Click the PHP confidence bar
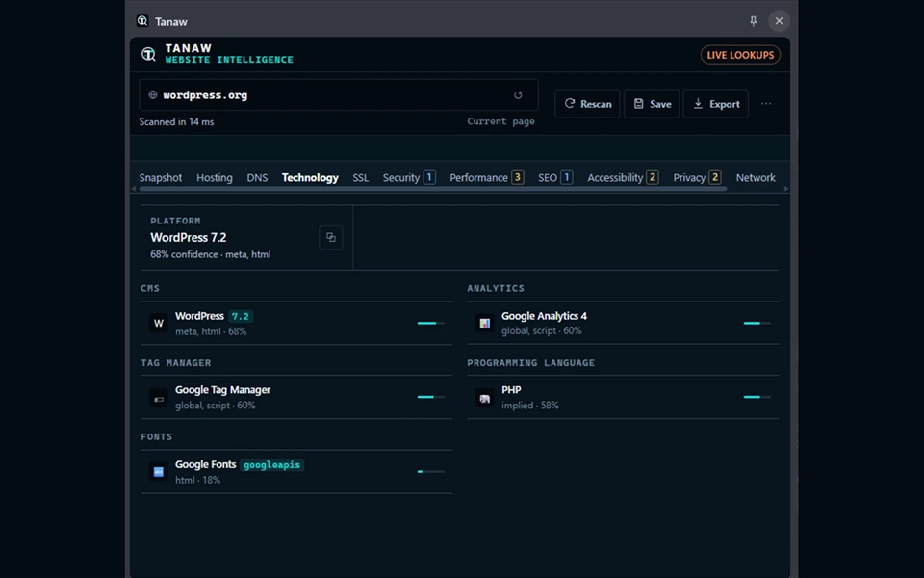 point(757,397)
